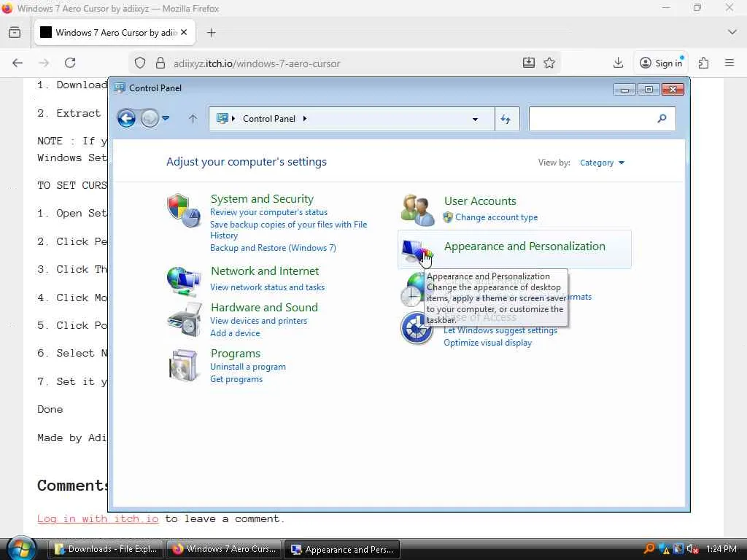The width and height of the screenshot is (747, 560).
Task: Open Backup and Restore (Windows 7)
Action: pos(273,248)
